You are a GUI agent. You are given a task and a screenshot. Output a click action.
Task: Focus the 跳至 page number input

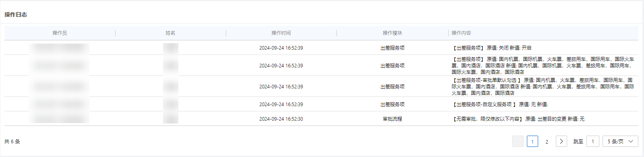pos(593,141)
